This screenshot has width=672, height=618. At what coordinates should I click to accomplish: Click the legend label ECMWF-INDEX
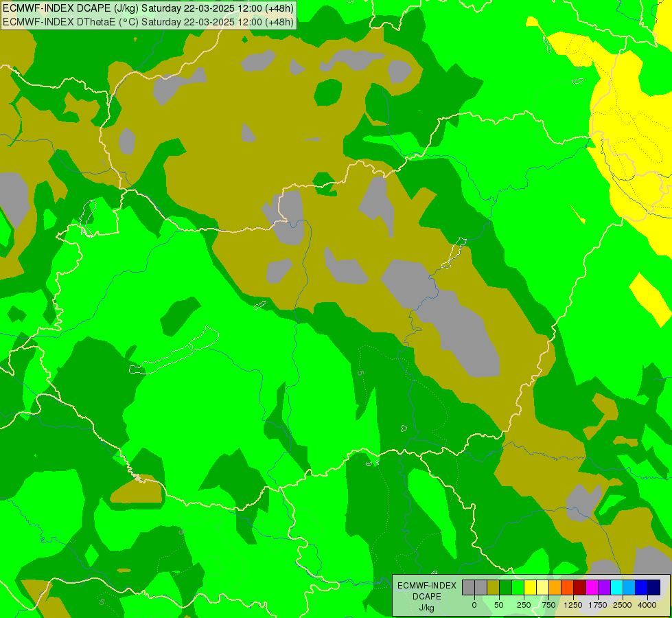tap(427, 586)
